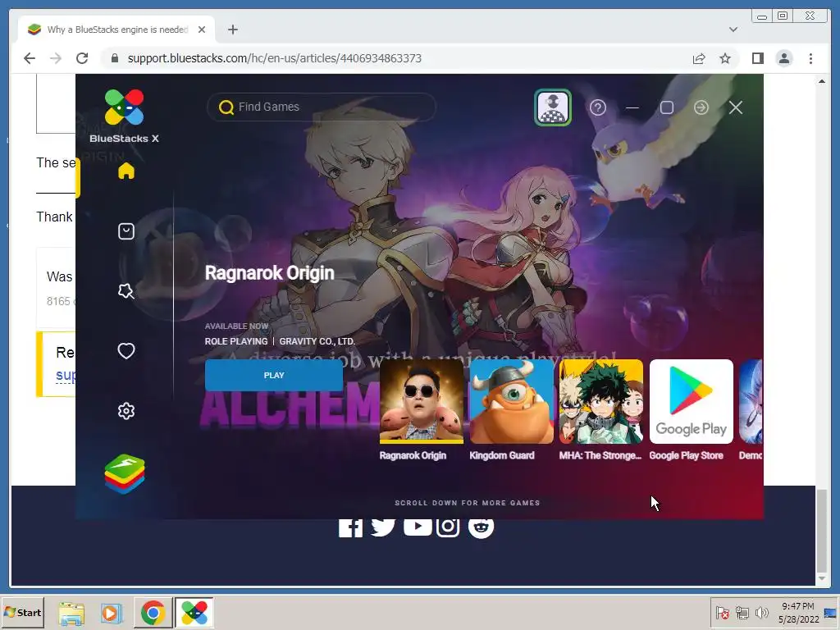Expand Chrome tab search chevron
This screenshot has height=630, width=840.
(x=733, y=30)
